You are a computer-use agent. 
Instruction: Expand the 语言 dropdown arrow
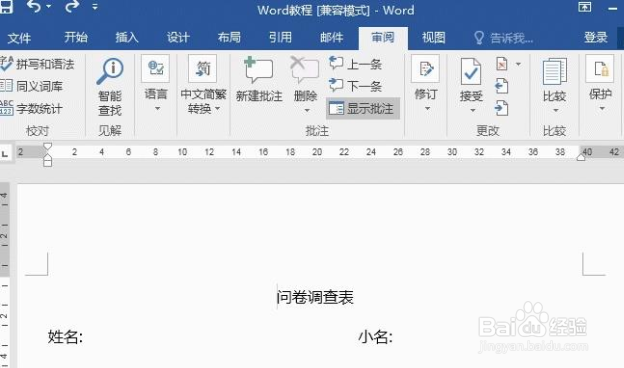pyautogui.click(x=157, y=109)
